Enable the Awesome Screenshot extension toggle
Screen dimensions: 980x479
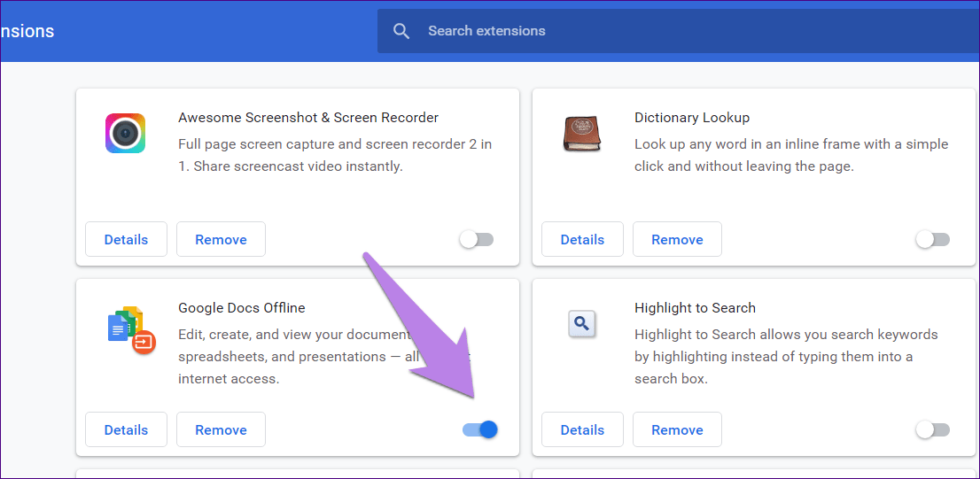click(477, 239)
